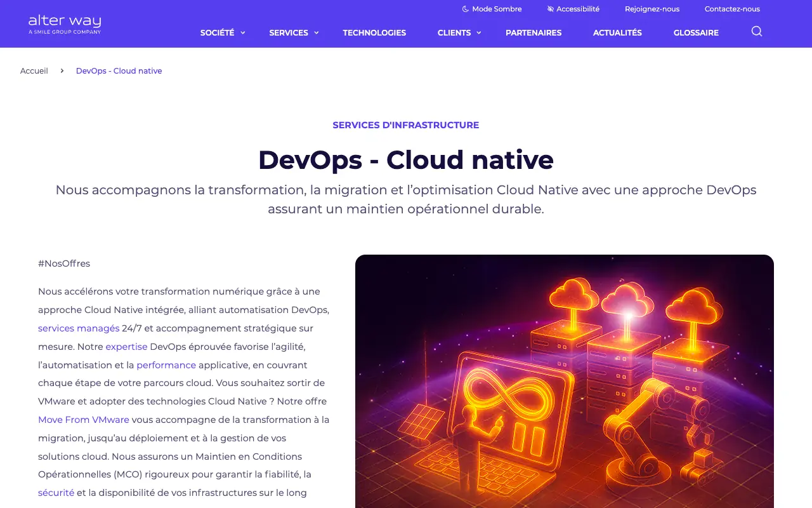
Task: Open the services managés link
Action: click(79, 328)
